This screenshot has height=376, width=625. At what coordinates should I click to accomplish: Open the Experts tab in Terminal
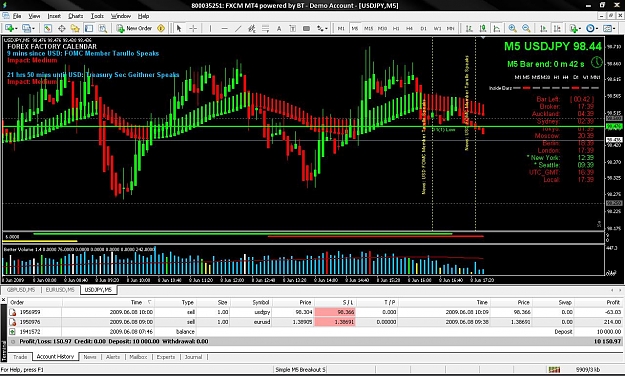pyautogui.click(x=166, y=357)
